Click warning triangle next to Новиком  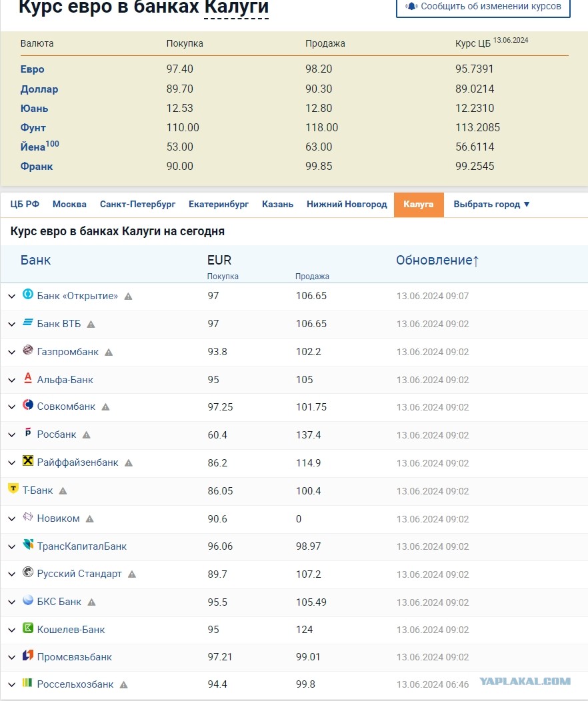(x=90, y=518)
